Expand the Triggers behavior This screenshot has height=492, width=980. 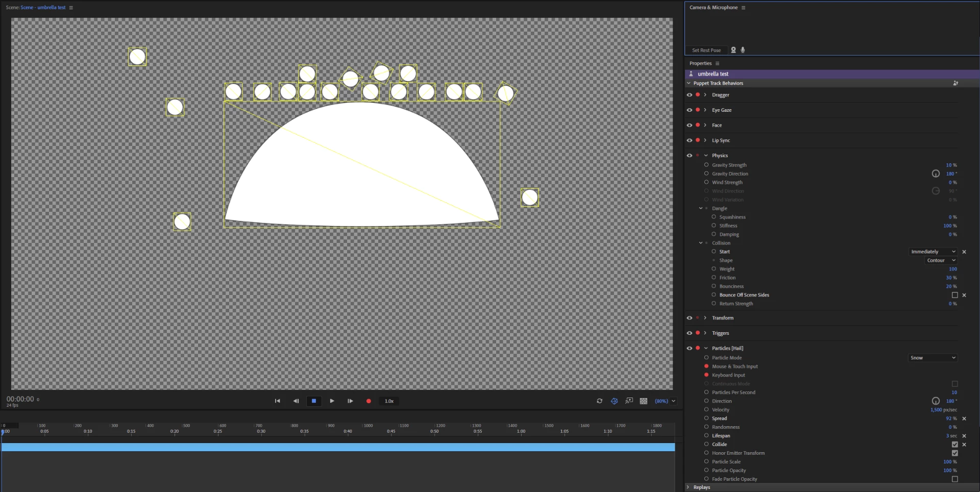[x=705, y=333]
